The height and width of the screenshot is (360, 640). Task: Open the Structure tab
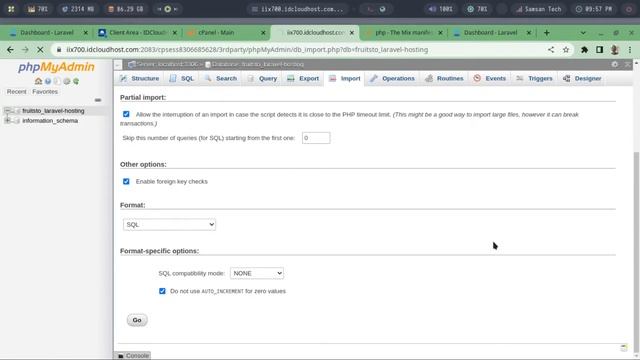[139, 78]
